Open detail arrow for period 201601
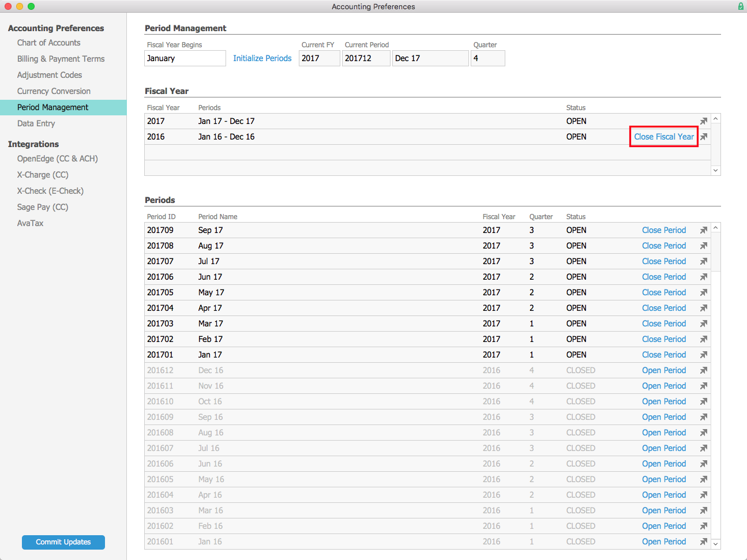This screenshot has height=560, width=747. [704, 542]
